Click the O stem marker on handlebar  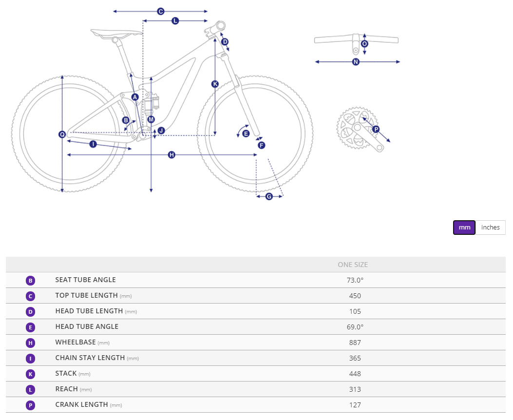point(364,44)
